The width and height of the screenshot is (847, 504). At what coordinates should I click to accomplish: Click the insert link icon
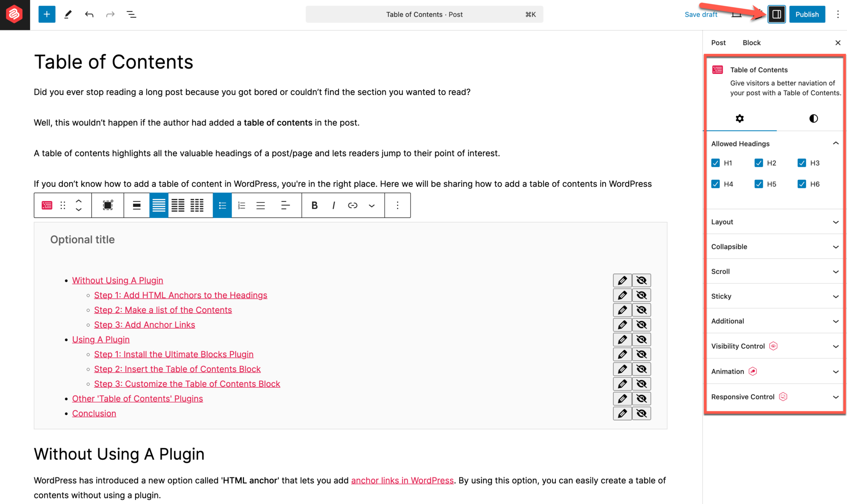pyautogui.click(x=352, y=205)
